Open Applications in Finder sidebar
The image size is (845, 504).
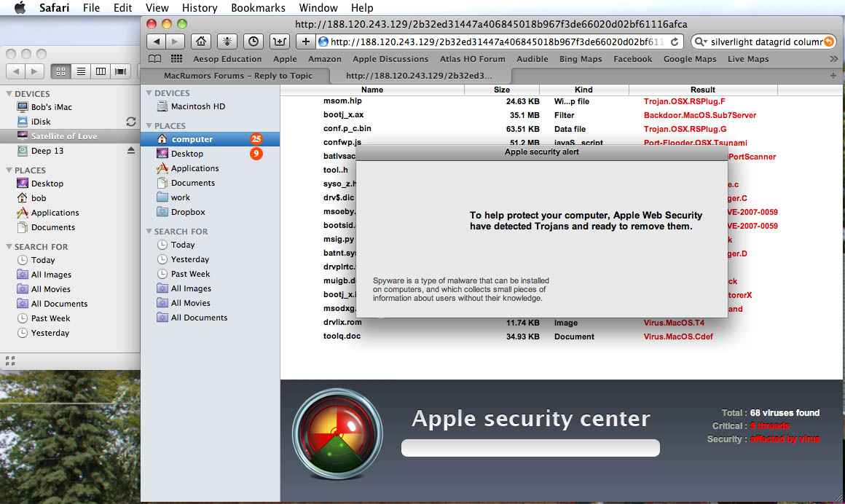pos(55,213)
